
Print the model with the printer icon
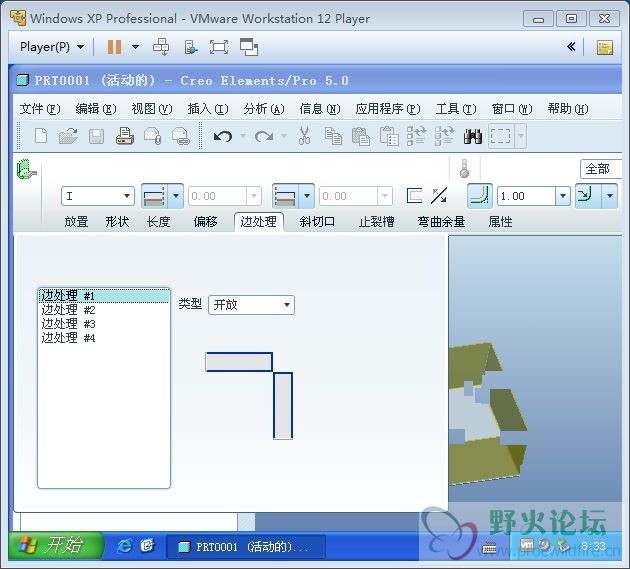[125, 136]
